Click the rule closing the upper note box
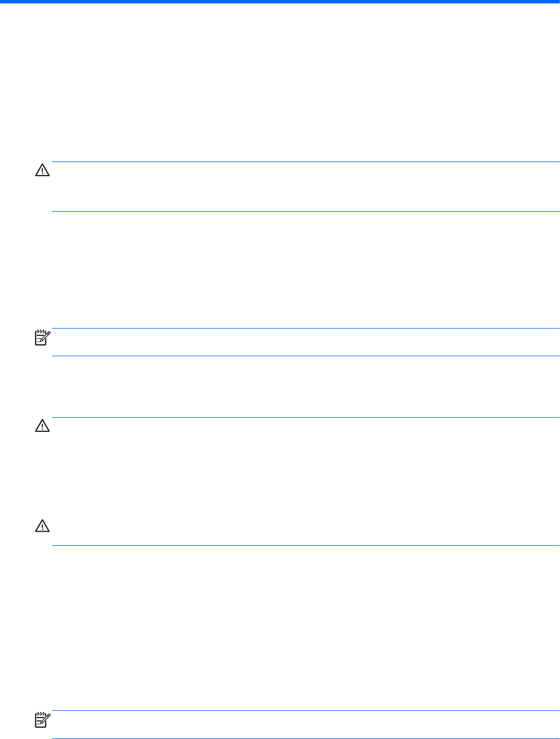 pos(305,356)
